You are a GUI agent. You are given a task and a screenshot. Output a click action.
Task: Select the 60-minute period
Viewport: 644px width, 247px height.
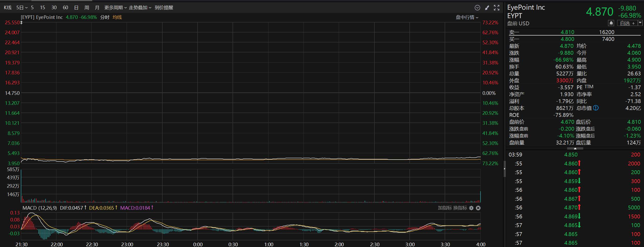[65, 8]
